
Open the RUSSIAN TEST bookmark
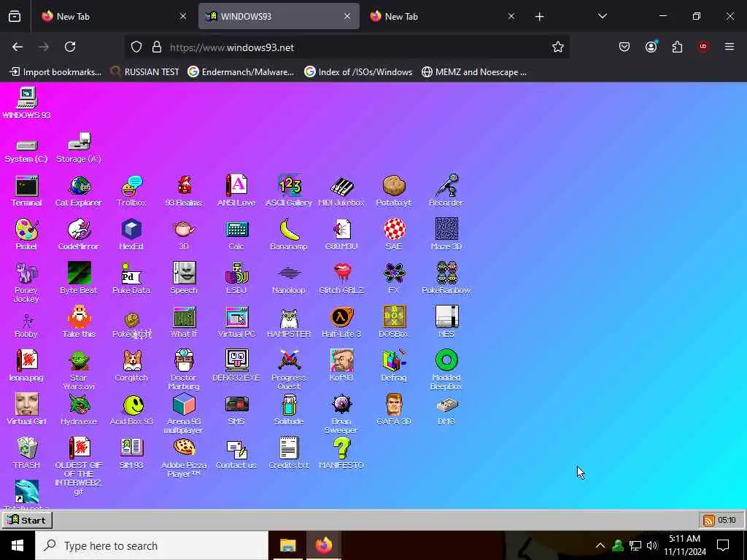point(145,72)
